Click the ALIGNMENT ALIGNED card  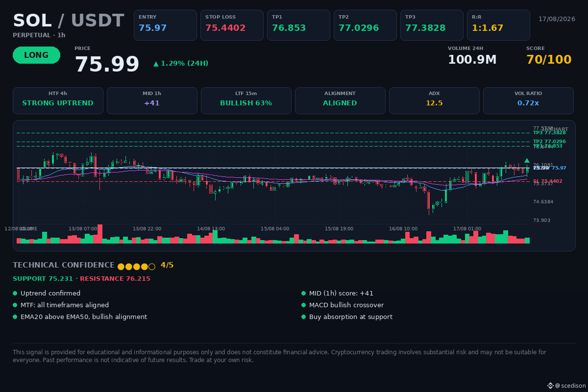pos(340,101)
